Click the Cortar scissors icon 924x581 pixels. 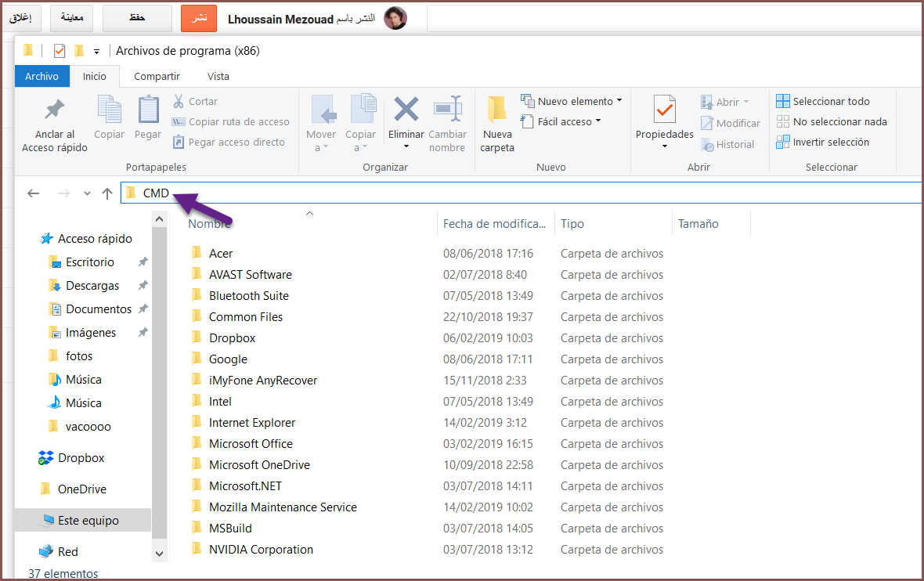click(x=179, y=101)
